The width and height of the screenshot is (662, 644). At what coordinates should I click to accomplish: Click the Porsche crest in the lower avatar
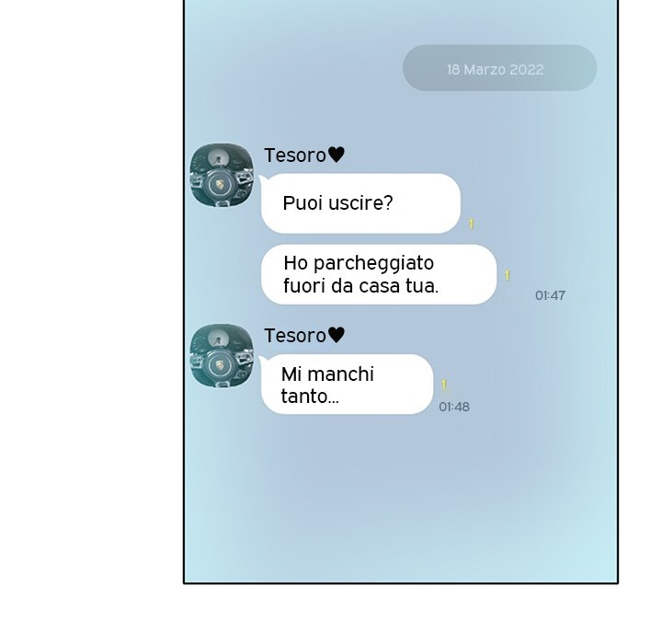coord(220,365)
